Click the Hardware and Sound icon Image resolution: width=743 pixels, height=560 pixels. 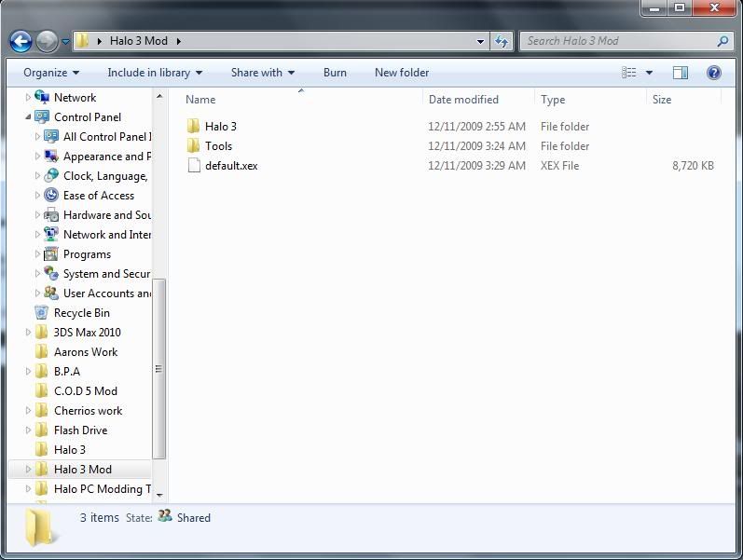click(51, 214)
